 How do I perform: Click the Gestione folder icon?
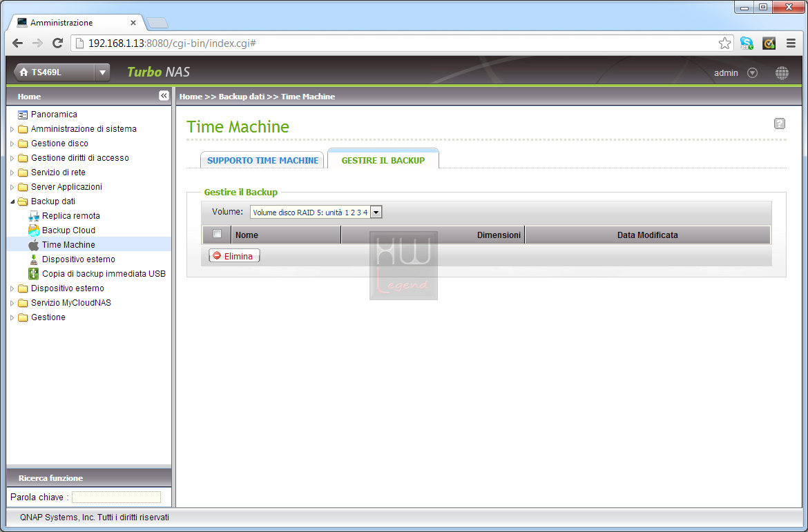(23, 317)
